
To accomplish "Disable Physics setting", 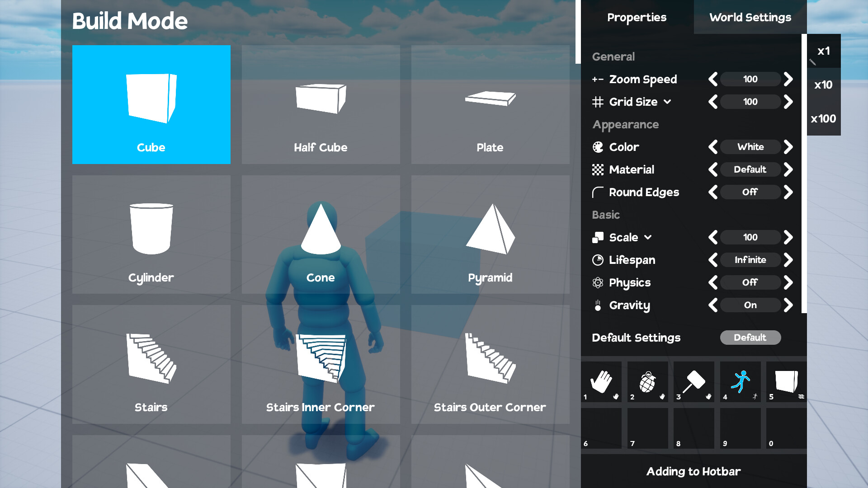I will pyautogui.click(x=750, y=282).
